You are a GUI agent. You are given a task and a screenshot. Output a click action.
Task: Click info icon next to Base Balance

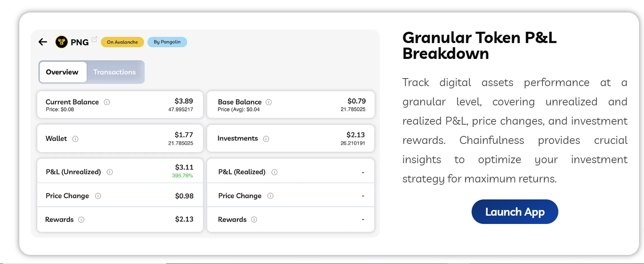(269, 102)
